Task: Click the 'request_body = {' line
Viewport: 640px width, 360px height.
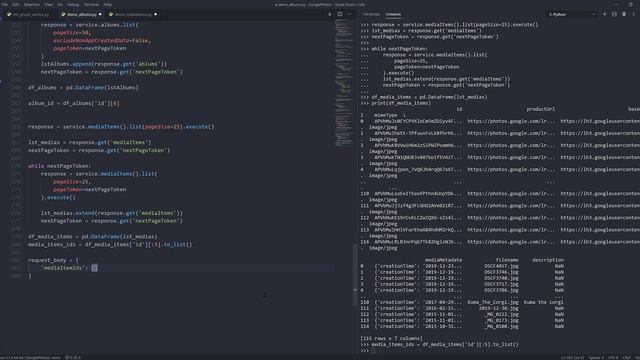Action: 53,260
